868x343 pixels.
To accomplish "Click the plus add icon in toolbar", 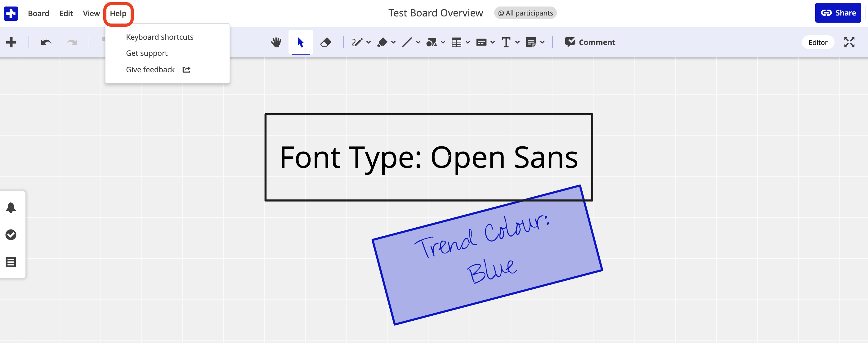I will (11, 42).
